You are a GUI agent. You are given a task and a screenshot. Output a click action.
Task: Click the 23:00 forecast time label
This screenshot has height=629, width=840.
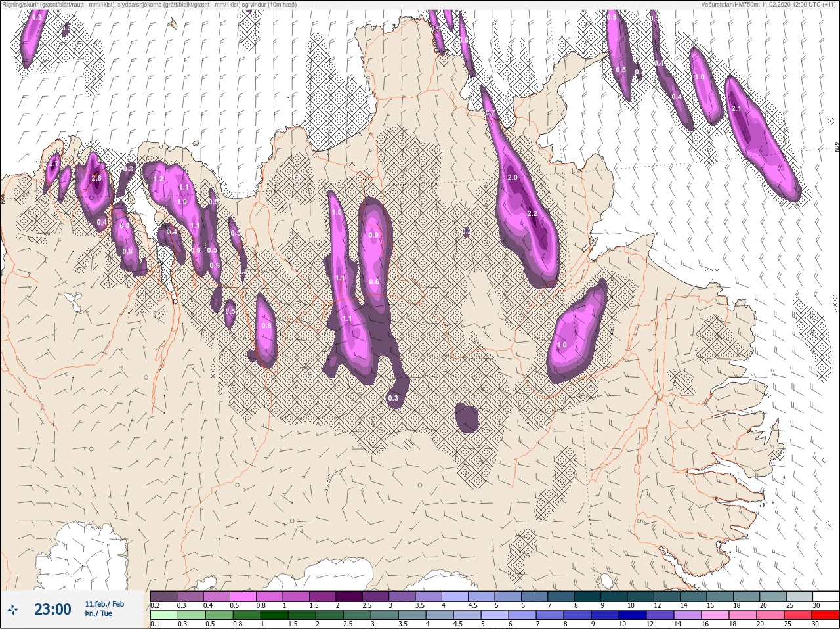52,609
